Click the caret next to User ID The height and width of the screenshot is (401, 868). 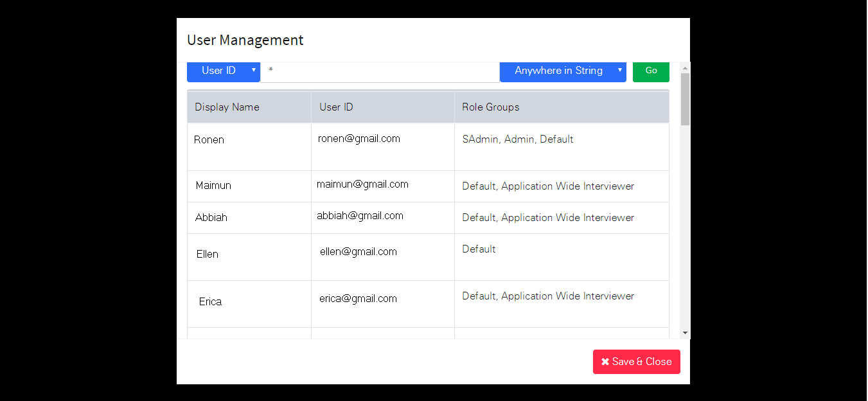254,70
